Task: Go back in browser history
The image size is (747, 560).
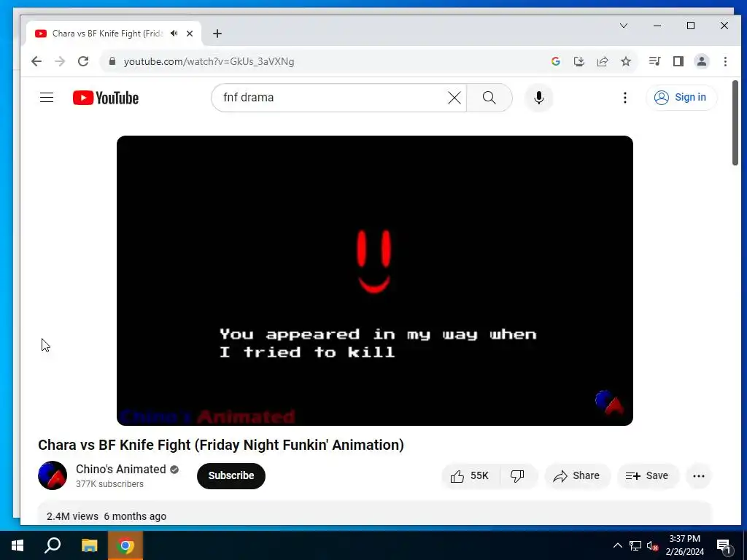Action: click(x=36, y=61)
